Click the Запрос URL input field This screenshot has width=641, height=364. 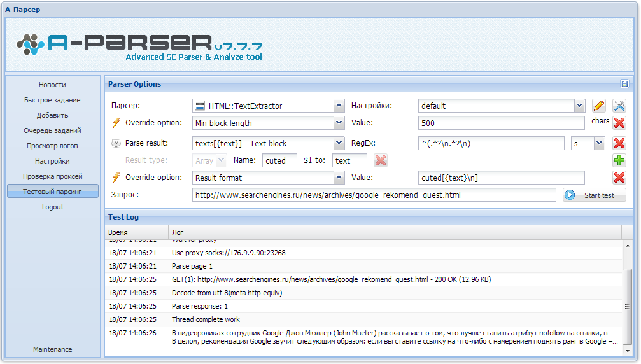[374, 195]
